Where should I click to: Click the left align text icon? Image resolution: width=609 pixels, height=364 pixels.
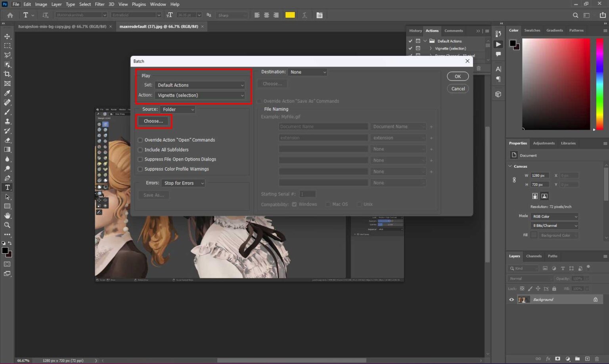coord(257,15)
